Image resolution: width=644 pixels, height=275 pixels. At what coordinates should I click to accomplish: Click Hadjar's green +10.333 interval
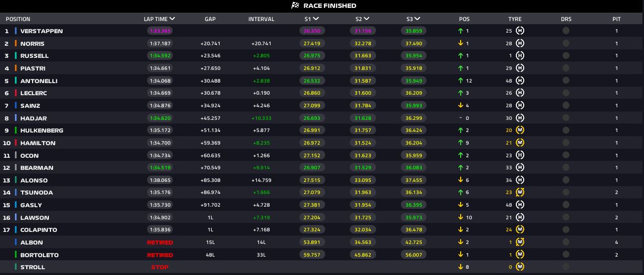coord(262,118)
